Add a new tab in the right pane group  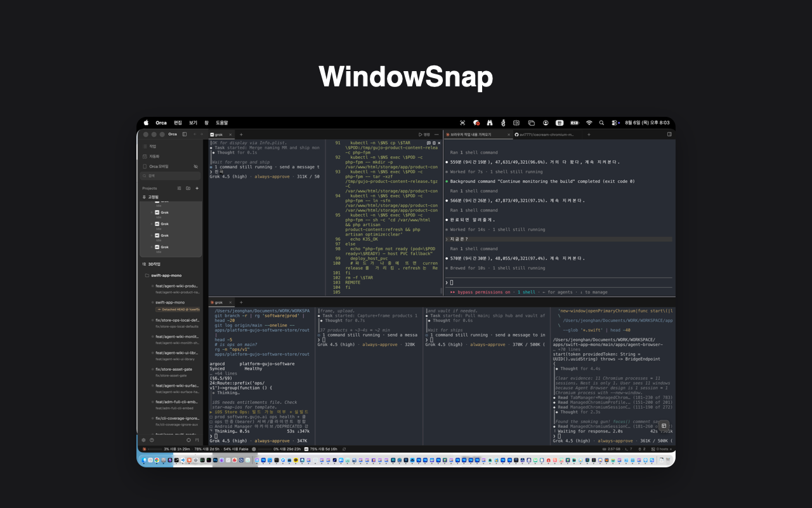click(588, 135)
